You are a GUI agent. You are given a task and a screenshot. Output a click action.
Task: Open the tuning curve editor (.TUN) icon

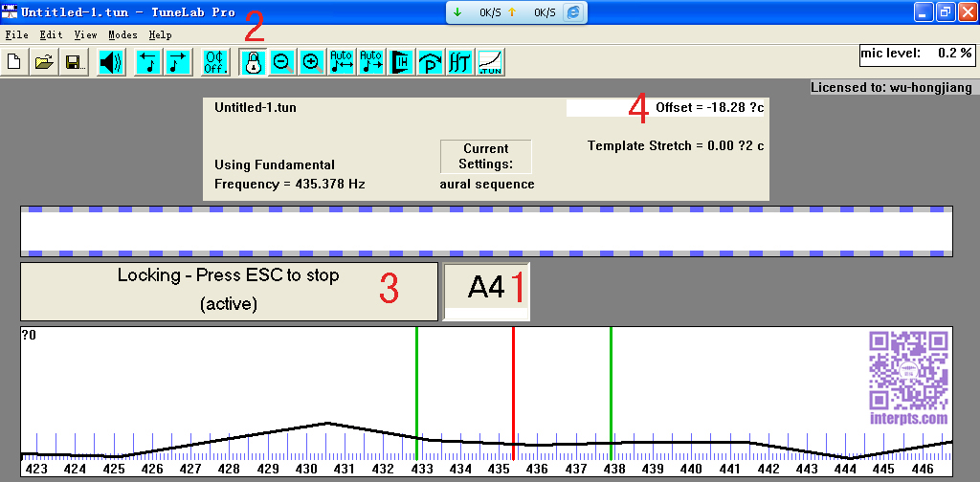point(491,63)
